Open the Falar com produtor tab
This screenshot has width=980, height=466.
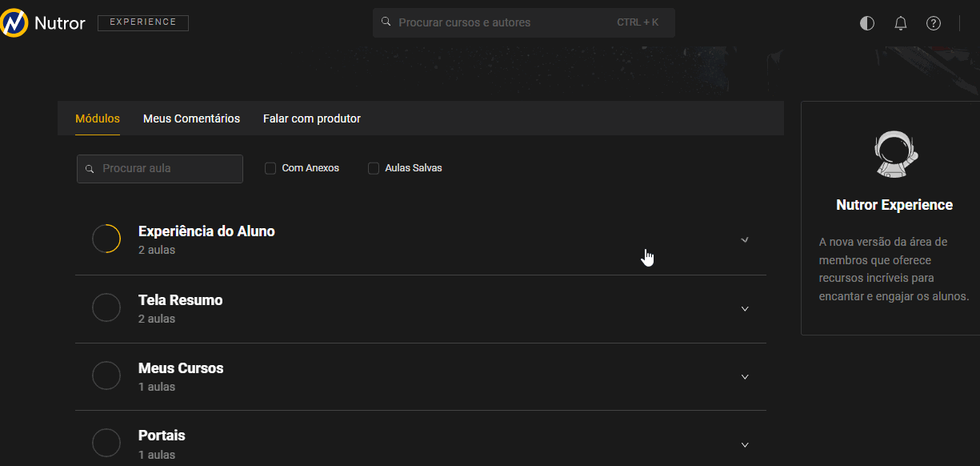(312, 119)
